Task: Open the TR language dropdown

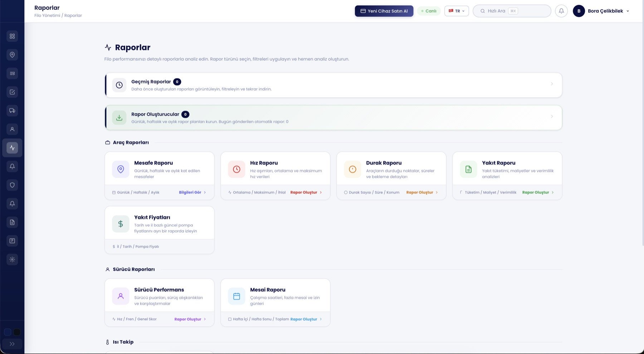Action: (x=457, y=11)
